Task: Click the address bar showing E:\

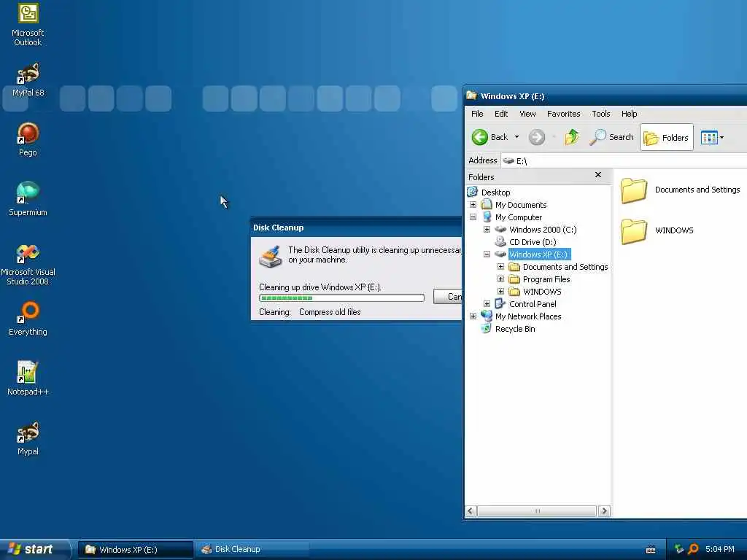Action: tap(624, 161)
